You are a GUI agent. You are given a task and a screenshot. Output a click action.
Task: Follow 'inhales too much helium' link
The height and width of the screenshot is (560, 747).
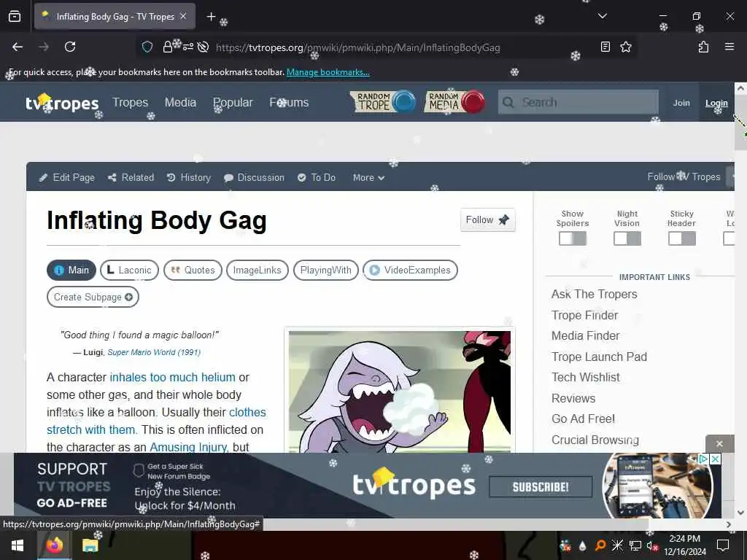coord(172,377)
